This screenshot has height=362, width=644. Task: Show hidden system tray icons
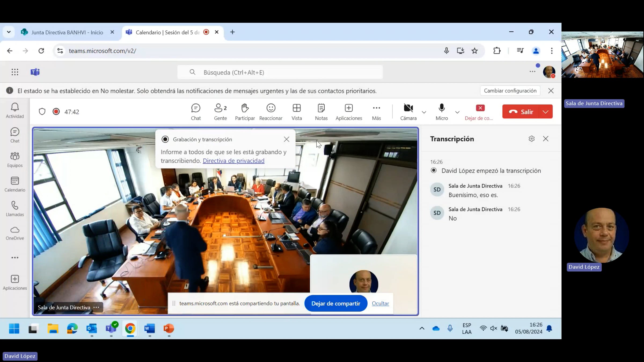tap(422, 328)
